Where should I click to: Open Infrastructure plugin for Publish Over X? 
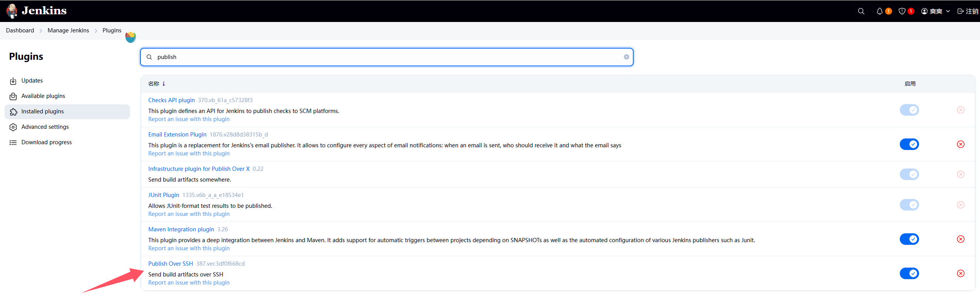[199, 169]
